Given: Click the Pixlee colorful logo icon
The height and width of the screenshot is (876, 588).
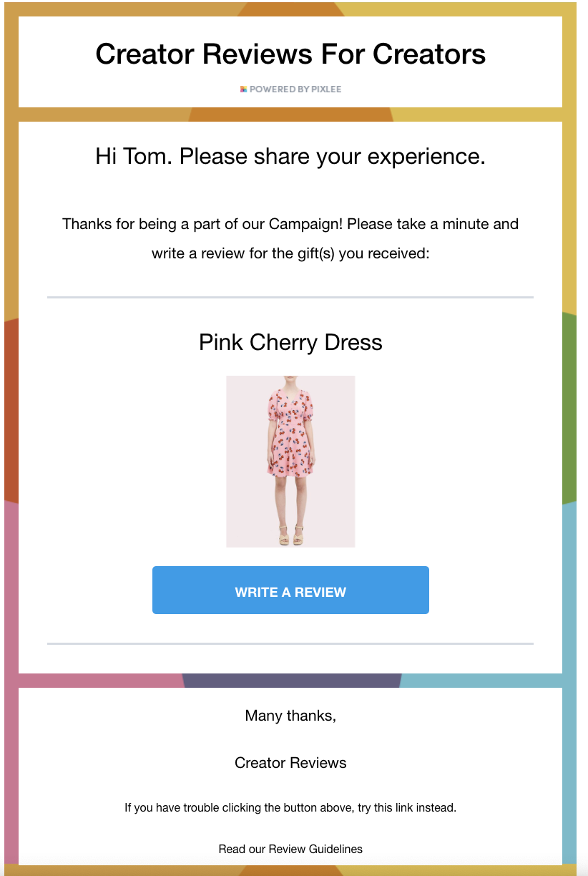Looking at the screenshot, I should point(243,89).
